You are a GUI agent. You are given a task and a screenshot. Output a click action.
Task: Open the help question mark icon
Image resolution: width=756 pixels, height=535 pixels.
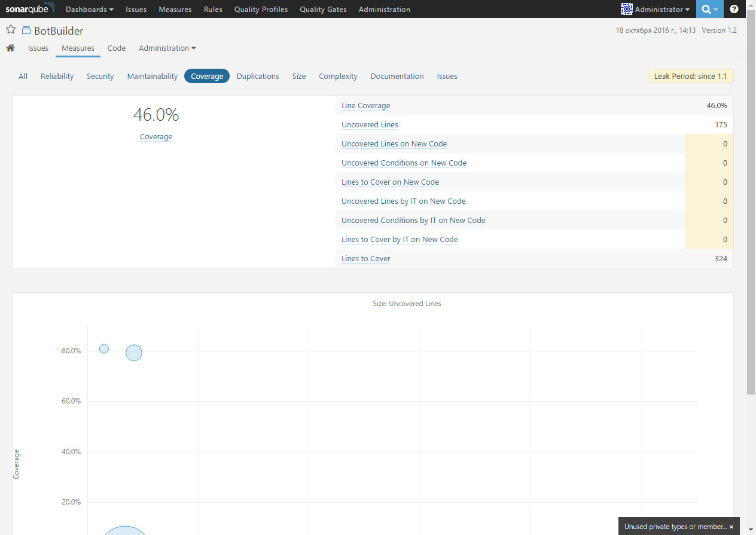[x=734, y=9]
